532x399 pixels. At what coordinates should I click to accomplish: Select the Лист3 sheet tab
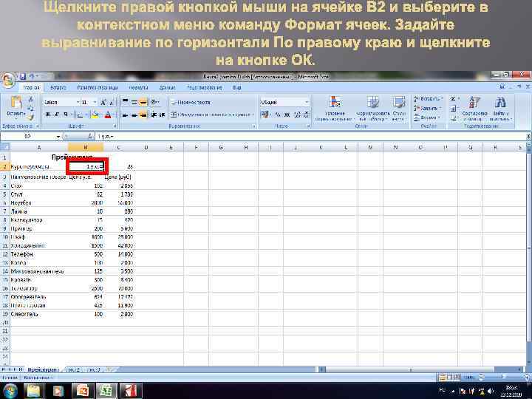tap(94, 369)
